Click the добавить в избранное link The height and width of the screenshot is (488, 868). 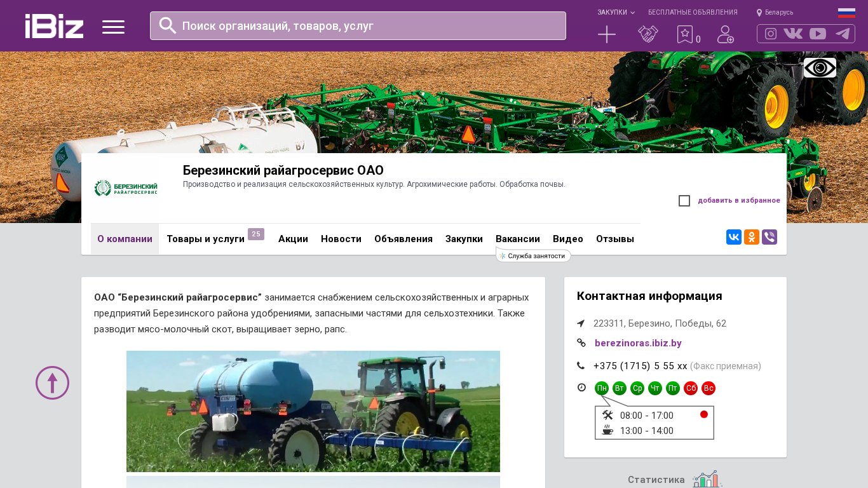(x=739, y=201)
